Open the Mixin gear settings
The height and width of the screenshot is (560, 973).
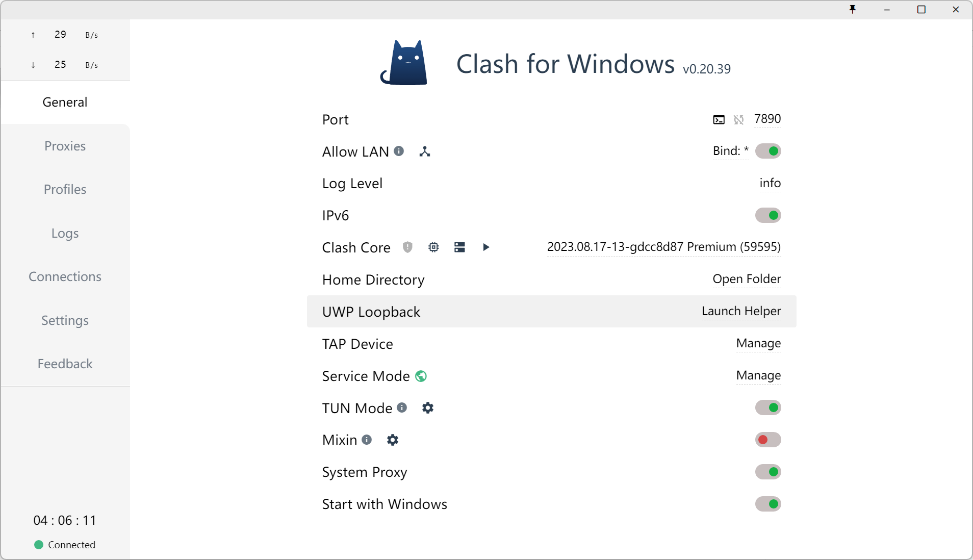[x=392, y=440]
